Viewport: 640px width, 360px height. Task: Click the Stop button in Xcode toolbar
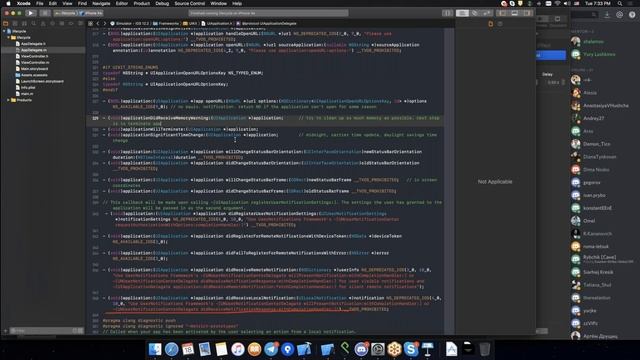point(45,13)
